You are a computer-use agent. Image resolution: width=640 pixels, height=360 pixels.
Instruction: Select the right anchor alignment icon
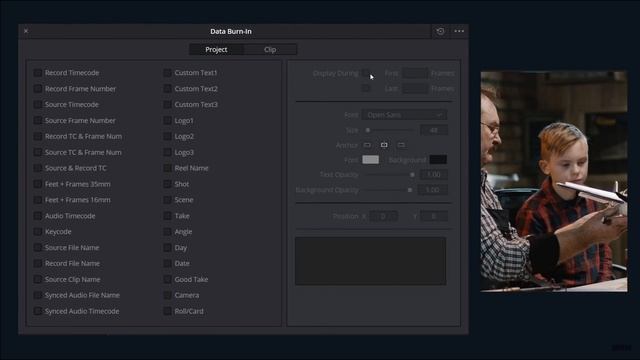click(401, 145)
